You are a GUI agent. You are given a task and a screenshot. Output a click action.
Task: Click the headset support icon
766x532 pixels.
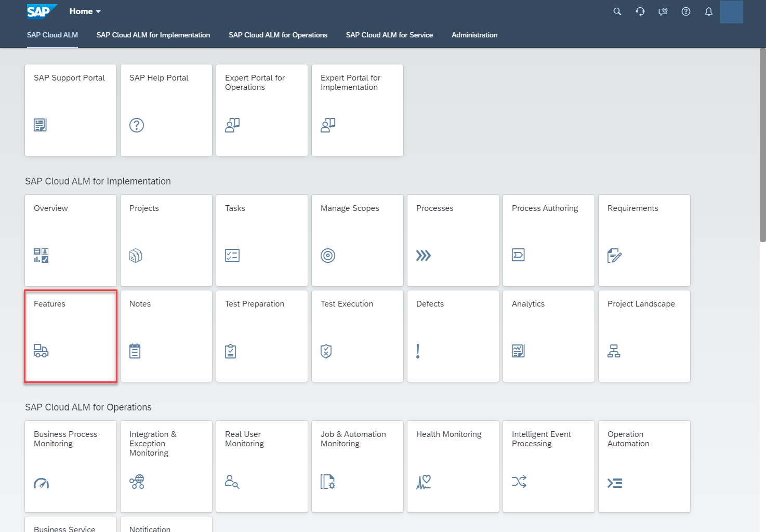(640, 11)
